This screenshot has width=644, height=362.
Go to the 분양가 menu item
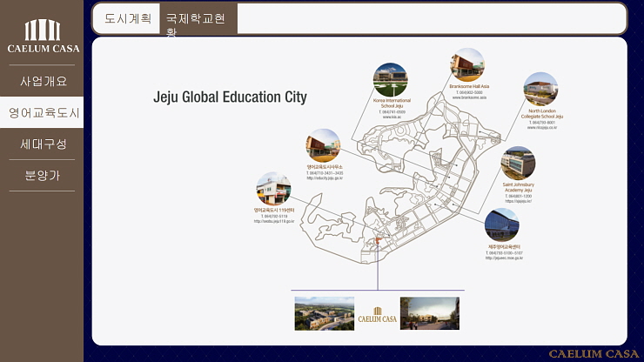click(43, 176)
